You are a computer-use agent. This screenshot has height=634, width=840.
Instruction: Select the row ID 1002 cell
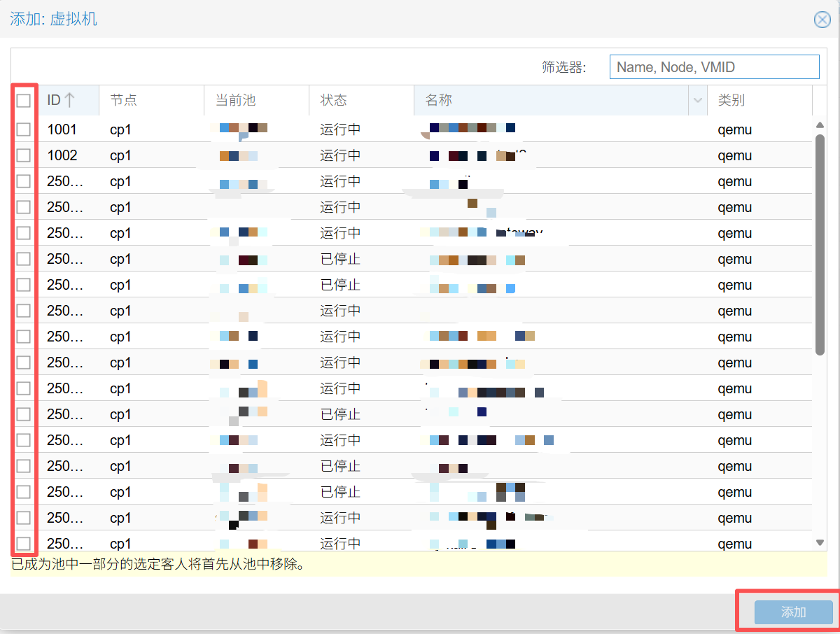(x=62, y=155)
